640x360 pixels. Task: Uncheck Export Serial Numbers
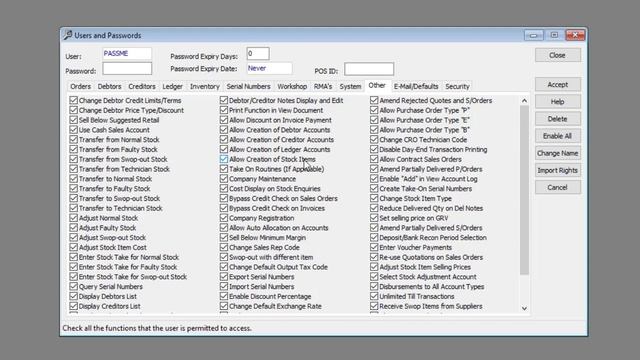pyautogui.click(x=224, y=277)
